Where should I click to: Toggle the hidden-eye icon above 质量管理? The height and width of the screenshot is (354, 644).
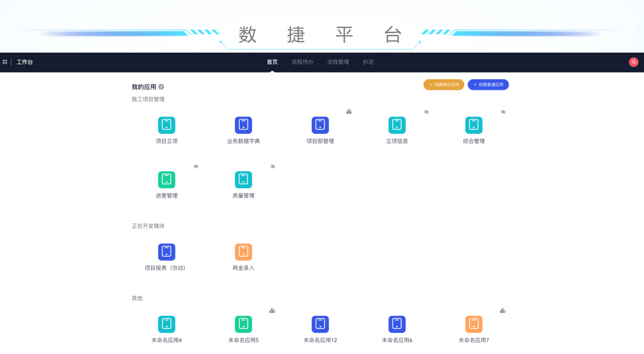273,167
